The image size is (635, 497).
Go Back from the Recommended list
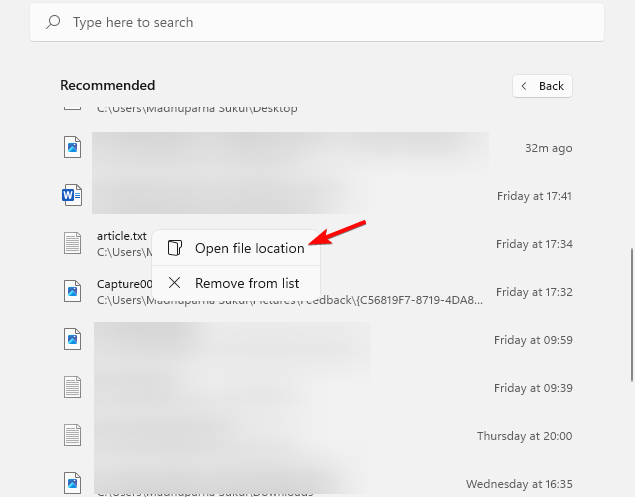[542, 86]
